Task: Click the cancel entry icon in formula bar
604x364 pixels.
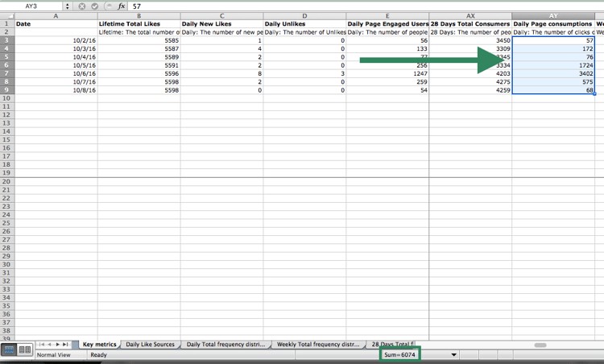Action: (x=82, y=6)
